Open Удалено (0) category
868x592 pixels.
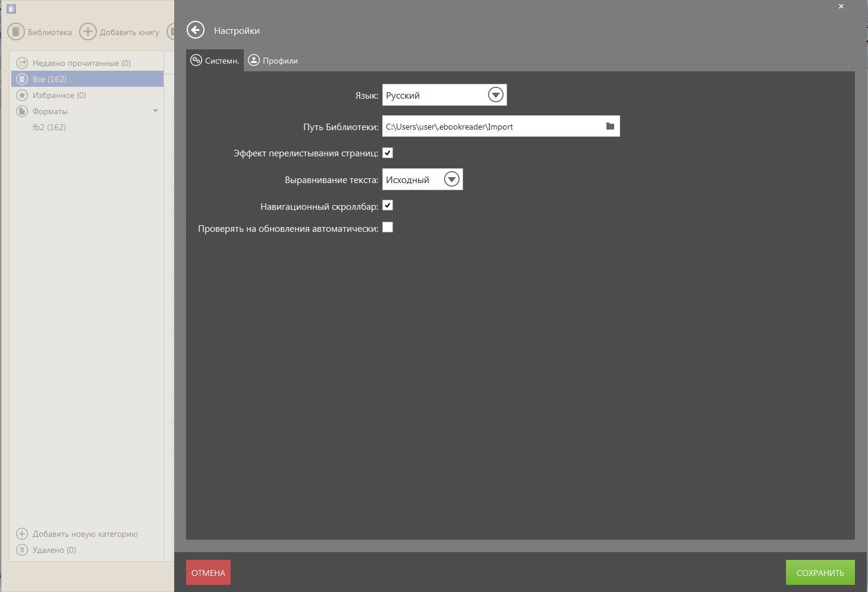coord(46,550)
